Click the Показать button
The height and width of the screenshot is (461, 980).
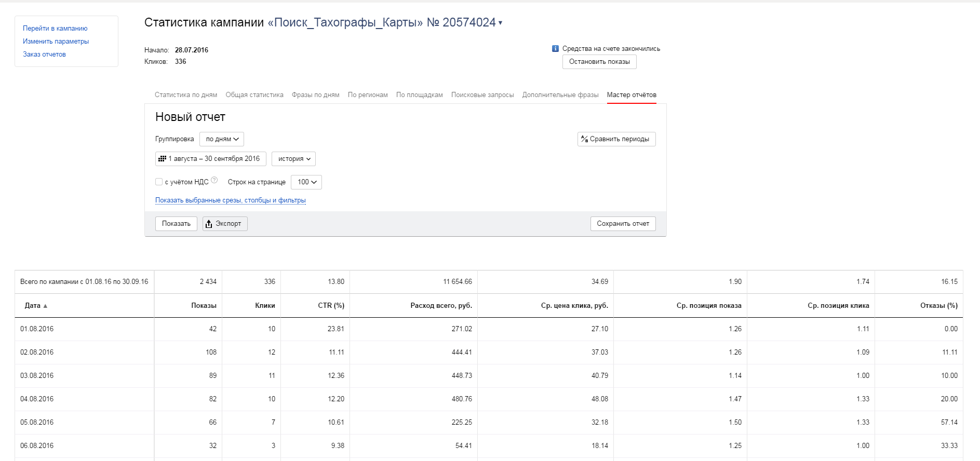tap(176, 224)
